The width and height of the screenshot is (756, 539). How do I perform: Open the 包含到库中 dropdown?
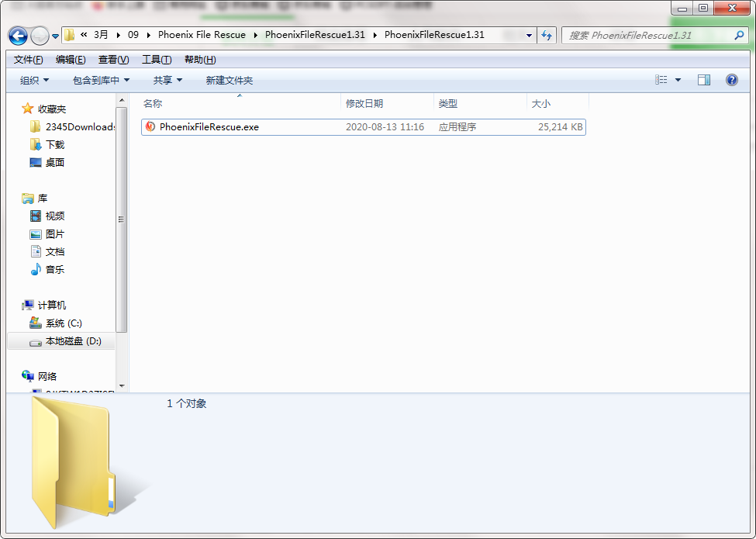[101, 80]
